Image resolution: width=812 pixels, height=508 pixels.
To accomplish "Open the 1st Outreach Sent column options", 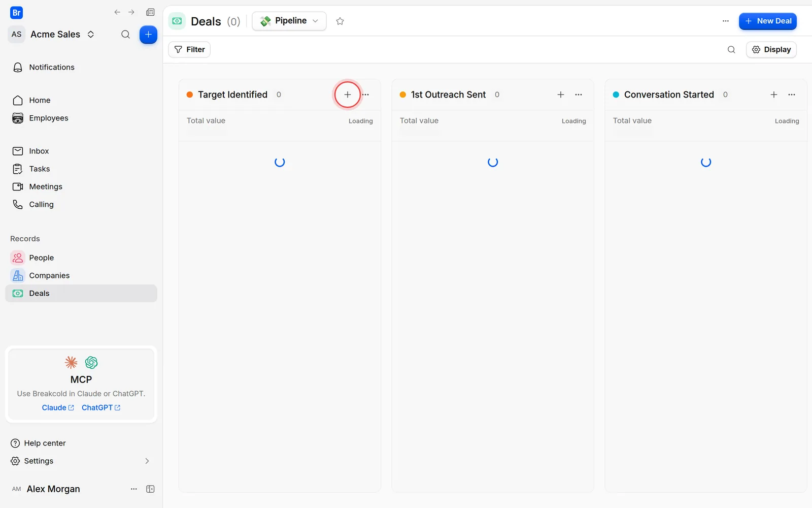I will [x=579, y=94].
